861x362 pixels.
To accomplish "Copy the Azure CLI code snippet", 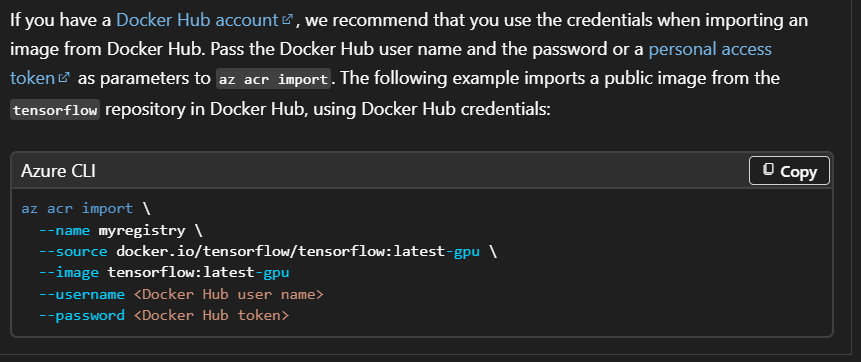I will 789,171.
